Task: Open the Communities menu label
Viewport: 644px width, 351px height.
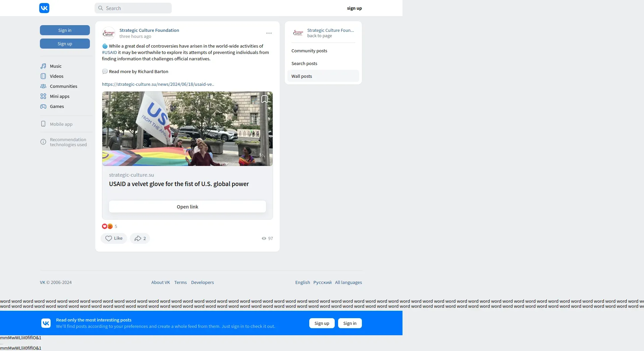Action: click(x=63, y=86)
